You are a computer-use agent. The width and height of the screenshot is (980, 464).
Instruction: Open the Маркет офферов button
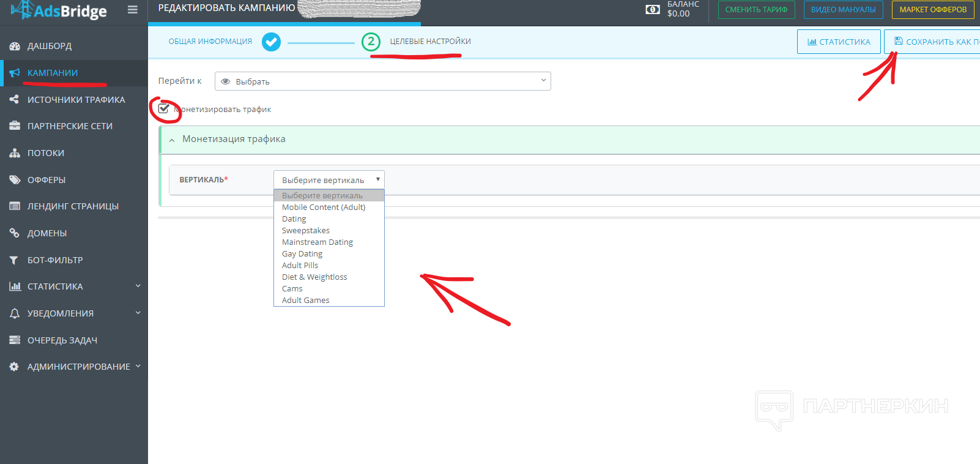click(933, 10)
